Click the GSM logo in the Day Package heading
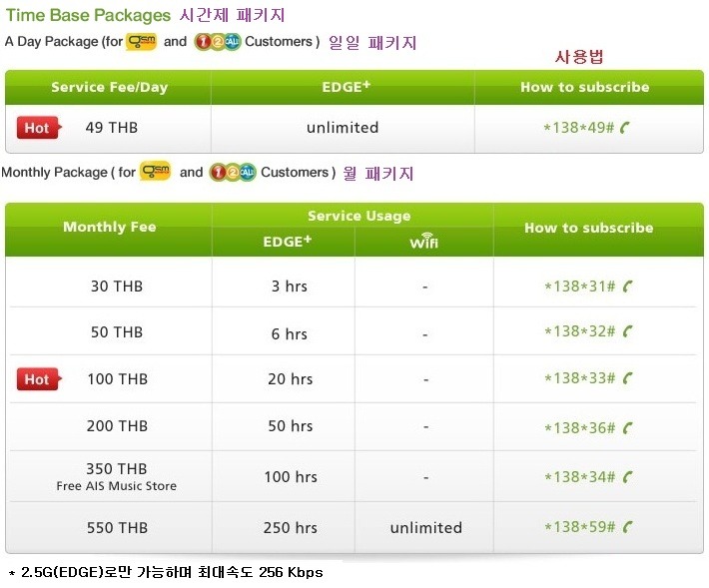The width and height of the screenshot is (709, 588). [142, 42]
